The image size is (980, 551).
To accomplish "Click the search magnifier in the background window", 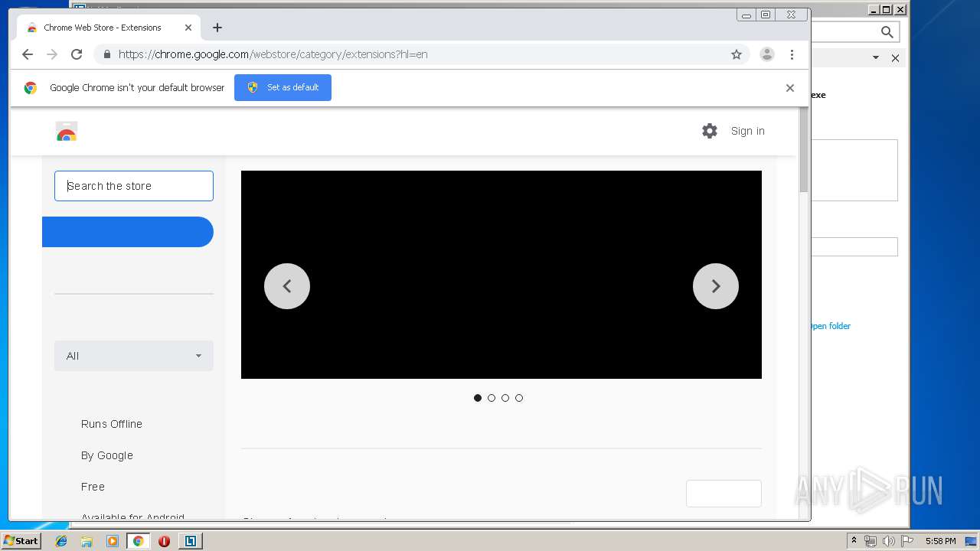I will click(x=887, y=32).
